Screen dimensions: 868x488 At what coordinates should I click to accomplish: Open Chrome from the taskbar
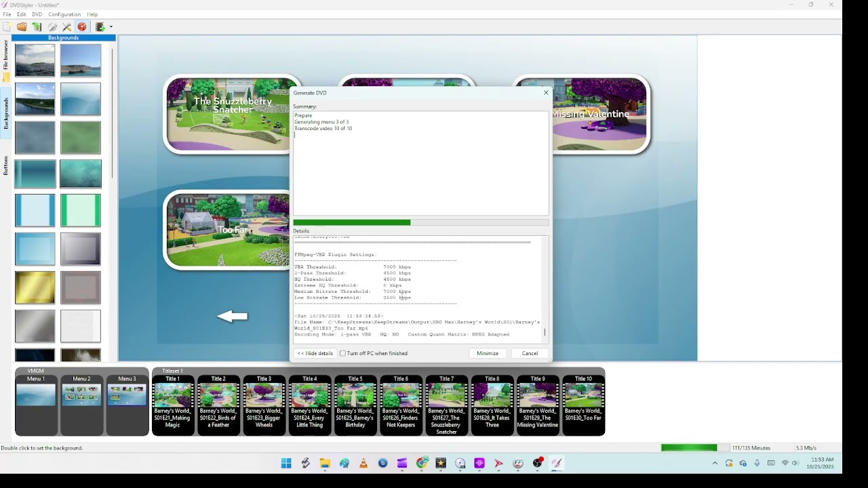(422, 464)
